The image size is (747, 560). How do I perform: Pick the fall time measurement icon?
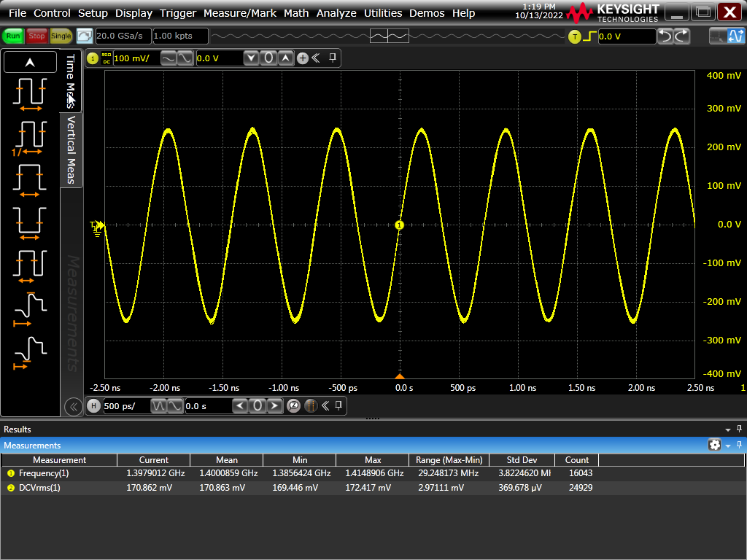pyautogui.click(x=30, y=351)
